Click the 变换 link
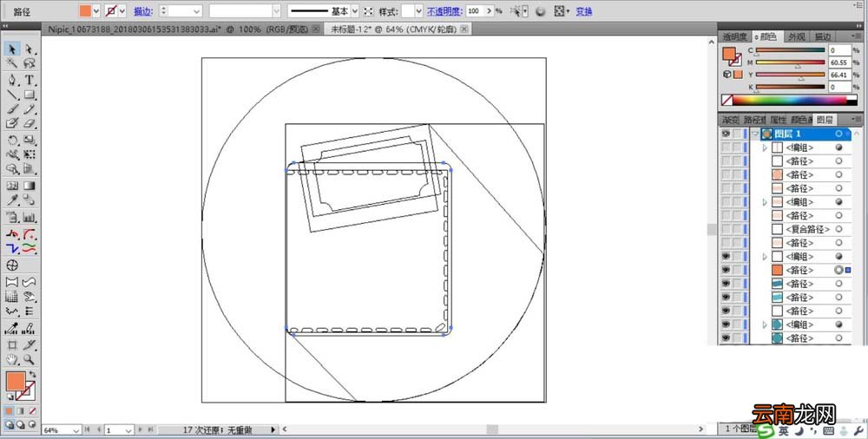Screen dimensions: 868x439 tap(584, 11)
